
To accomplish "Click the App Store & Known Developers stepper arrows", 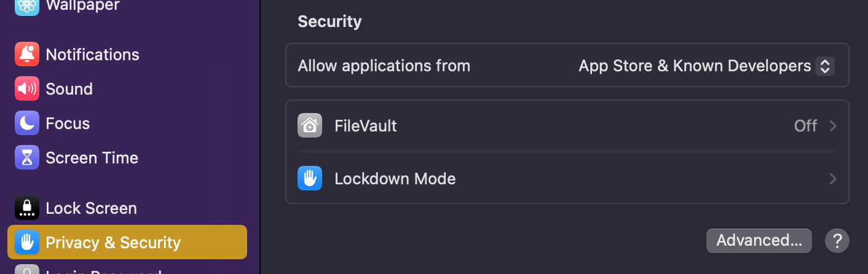I will (824, 66).
